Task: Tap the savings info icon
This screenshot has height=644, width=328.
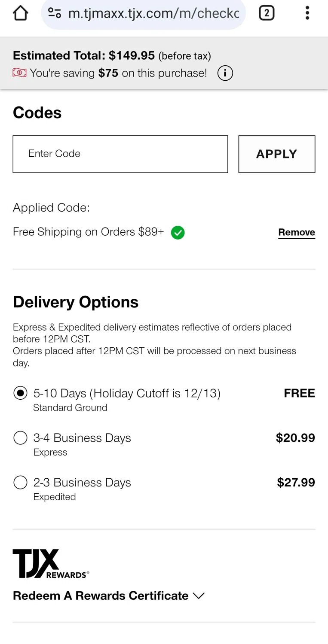Action: click(224, 73)
